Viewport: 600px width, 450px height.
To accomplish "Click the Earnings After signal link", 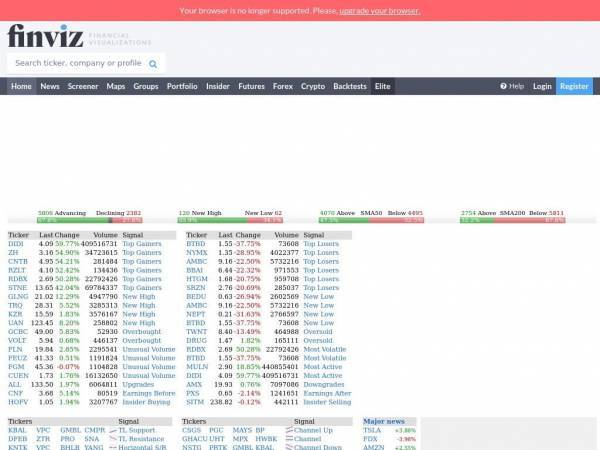I will [x=328, y=393].
